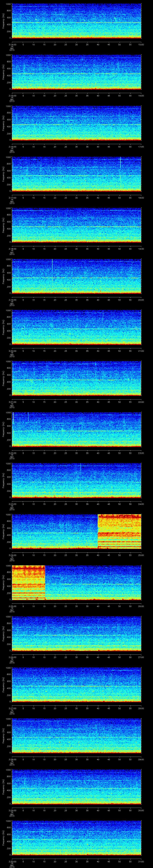Click the 22:00 end time label
This screenshot has width=153, height=868.
pos(141,402)
